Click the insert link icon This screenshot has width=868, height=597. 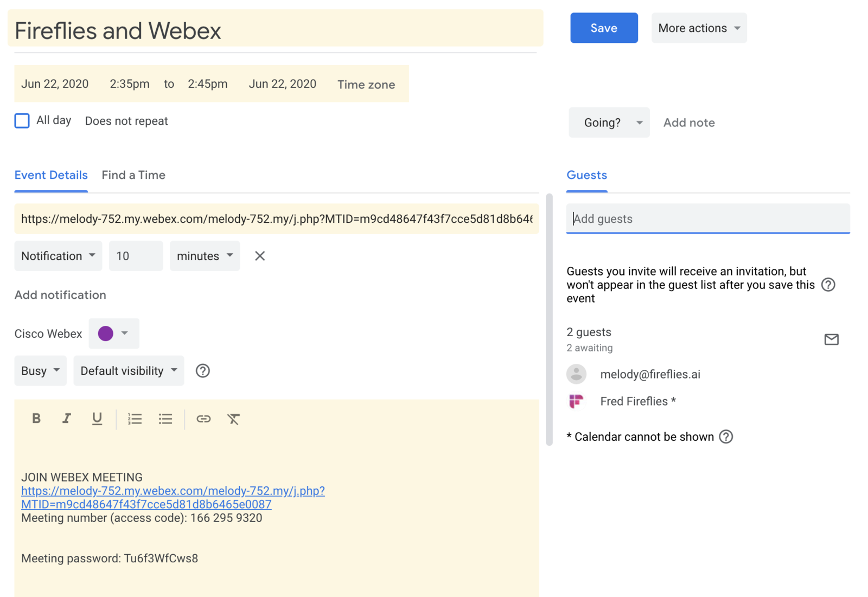[x=203, y=419]
